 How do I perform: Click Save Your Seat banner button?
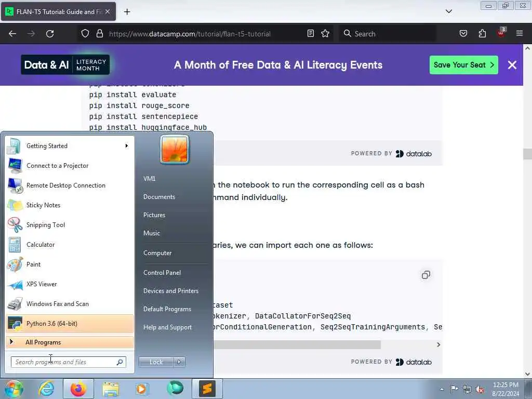coord(463,65)
